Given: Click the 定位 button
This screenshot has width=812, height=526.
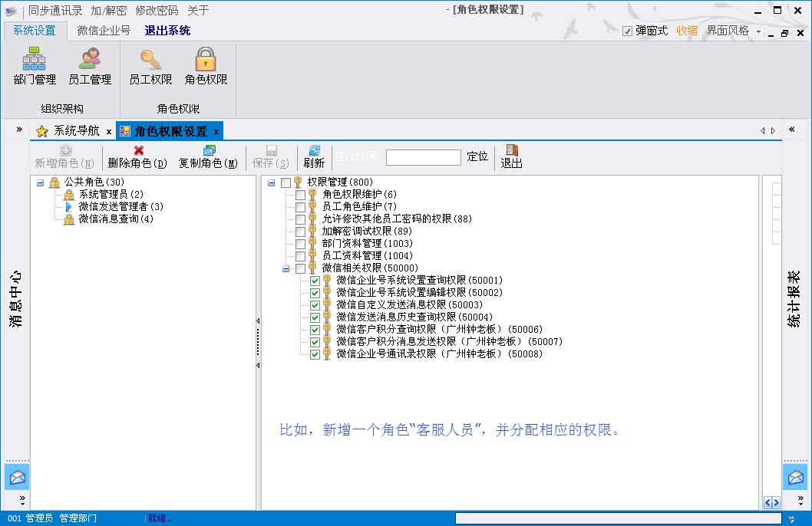Looking at the screenshot, I should (x=477, y=156).
